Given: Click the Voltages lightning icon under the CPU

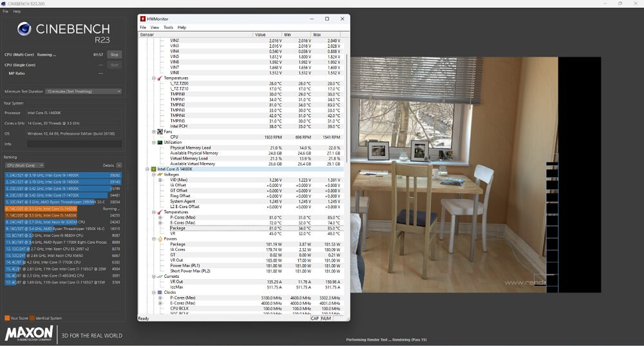Looking at the screenshot, I should 159,175.
